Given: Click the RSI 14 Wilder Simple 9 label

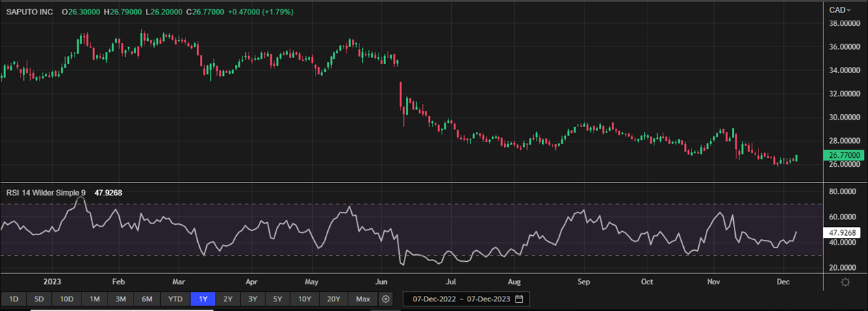Looking at the screenshot, I should [x=46, y=193].
